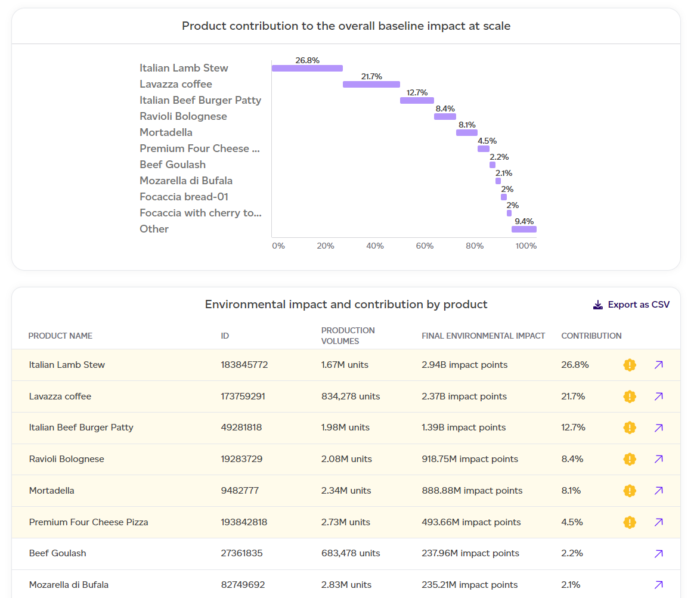This screenshot has width=700, height=598.
Task: Click warning badge for Mortadella row
Action: 630,491
